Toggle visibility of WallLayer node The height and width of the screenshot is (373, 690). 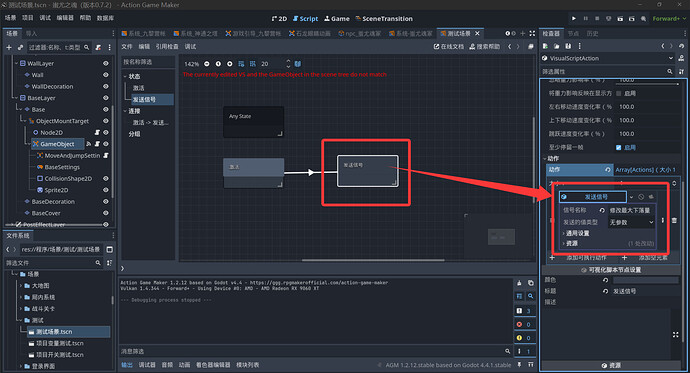pyautogui.click(x=106, y=63)
